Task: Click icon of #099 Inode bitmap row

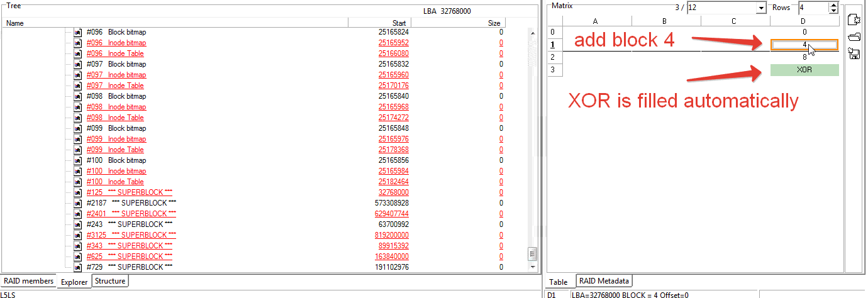Action: click(78, 139)
